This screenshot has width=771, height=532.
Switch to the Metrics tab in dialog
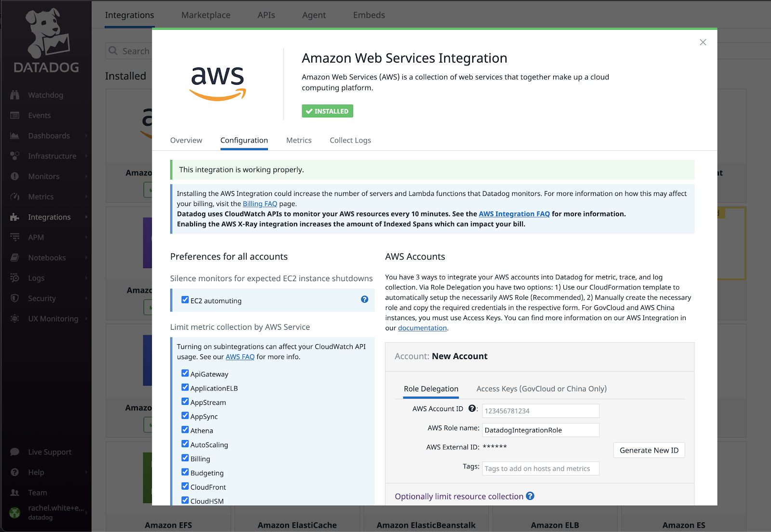(299, 140)
